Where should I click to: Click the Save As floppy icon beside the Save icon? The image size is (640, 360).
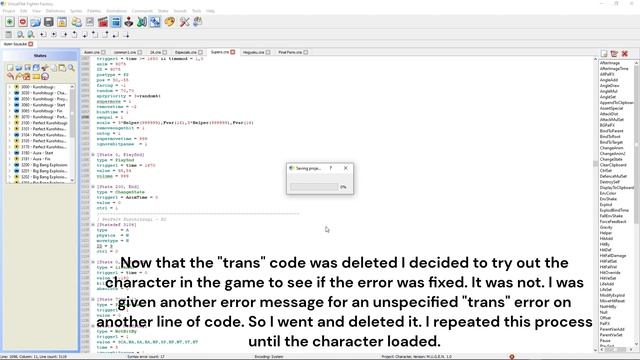[62, 22]
